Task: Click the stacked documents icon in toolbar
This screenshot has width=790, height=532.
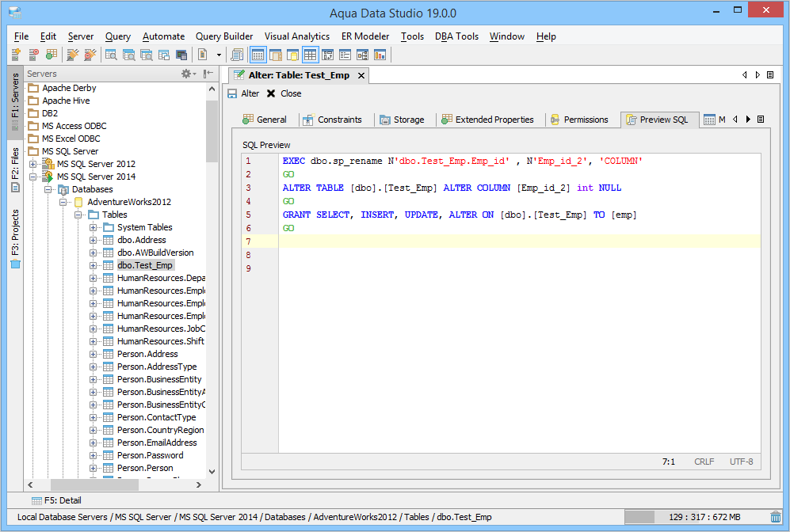Action: point(237,55)
